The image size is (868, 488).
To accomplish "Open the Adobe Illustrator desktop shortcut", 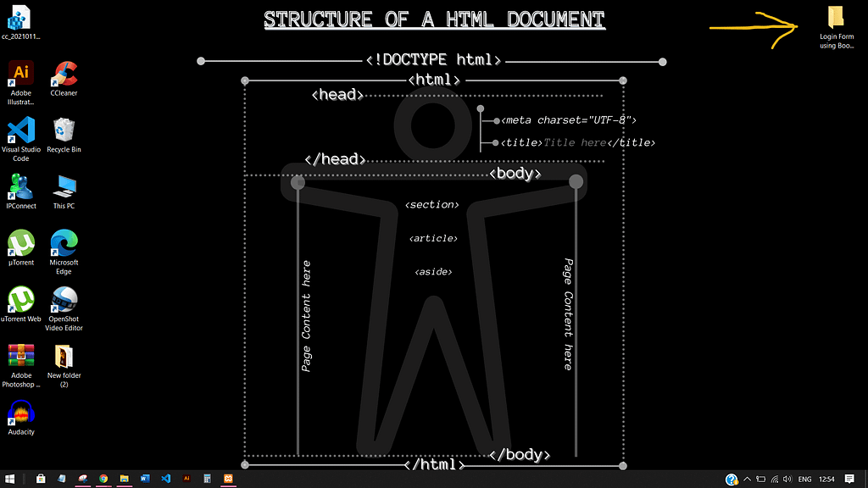I will 20,72.
